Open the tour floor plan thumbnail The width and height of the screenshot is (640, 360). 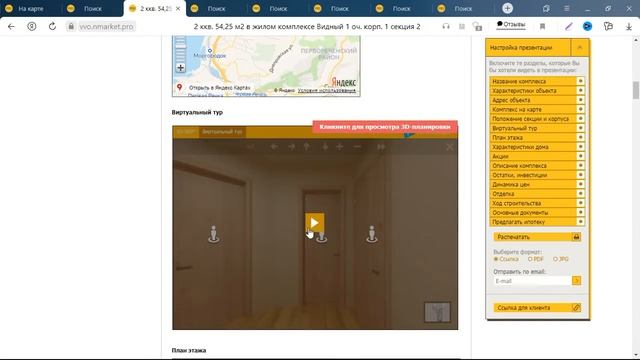[x=438, y=312]
